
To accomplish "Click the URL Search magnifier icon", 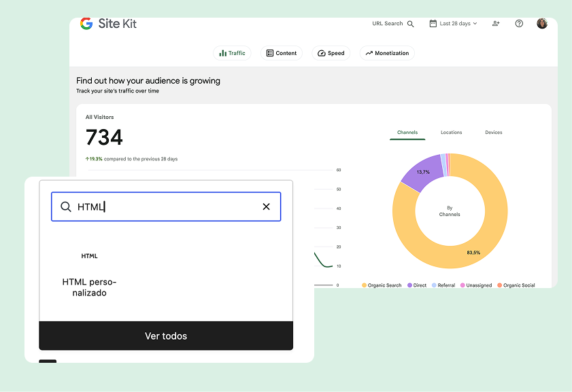I will click(410, 24).
